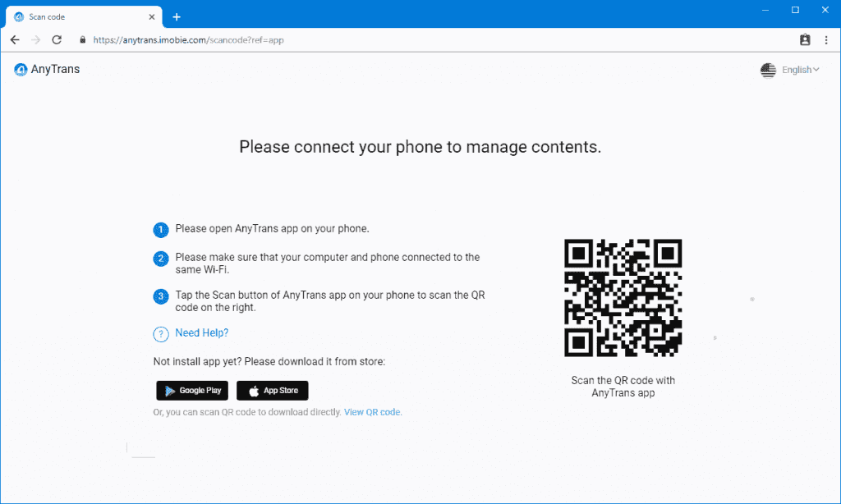This screenshot has width=841, height=504.
Task: Download app from Google Play button
Action: pos(192,391)
